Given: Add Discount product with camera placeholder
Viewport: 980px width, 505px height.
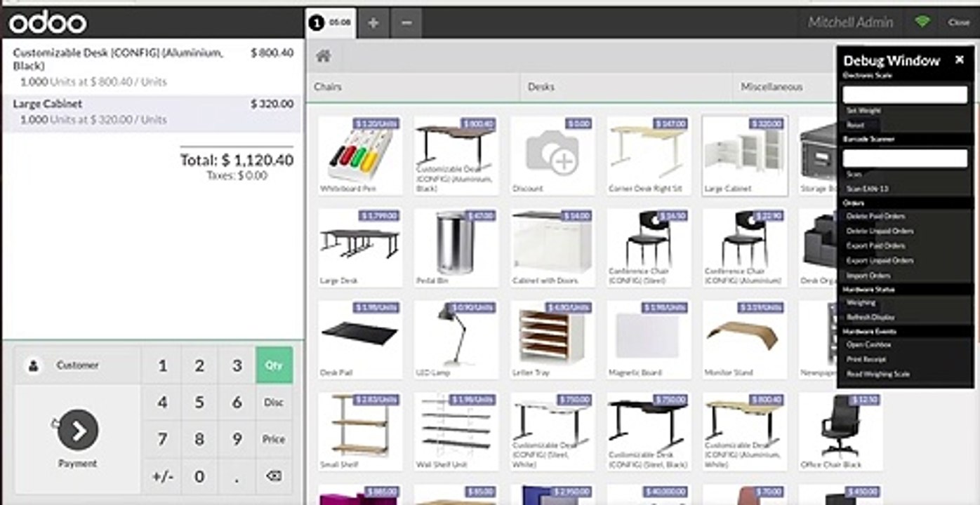Looking at the screenshot, I should coord(552,156).
